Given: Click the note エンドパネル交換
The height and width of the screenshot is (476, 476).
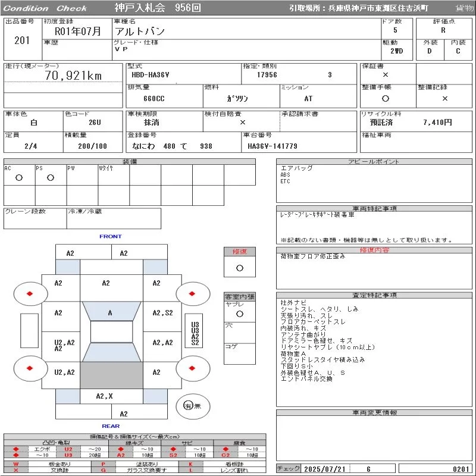Looking at the screenshot, I should tap(306, 378).
